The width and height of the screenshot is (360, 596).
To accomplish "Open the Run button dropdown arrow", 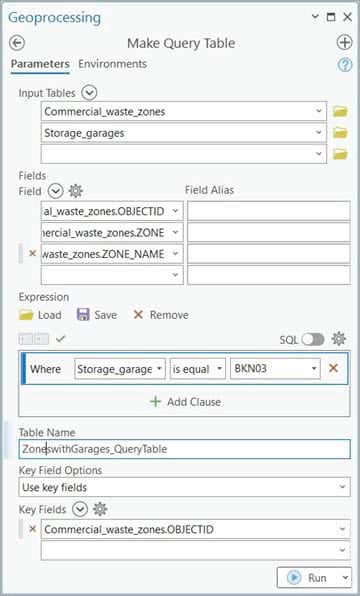I will 345,578.
